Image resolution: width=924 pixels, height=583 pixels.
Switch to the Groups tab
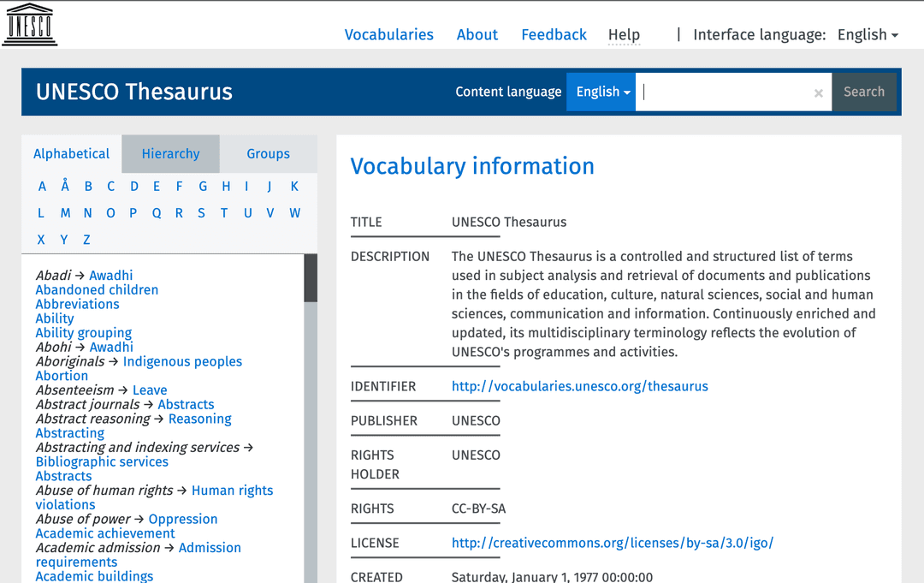point(268,154)
